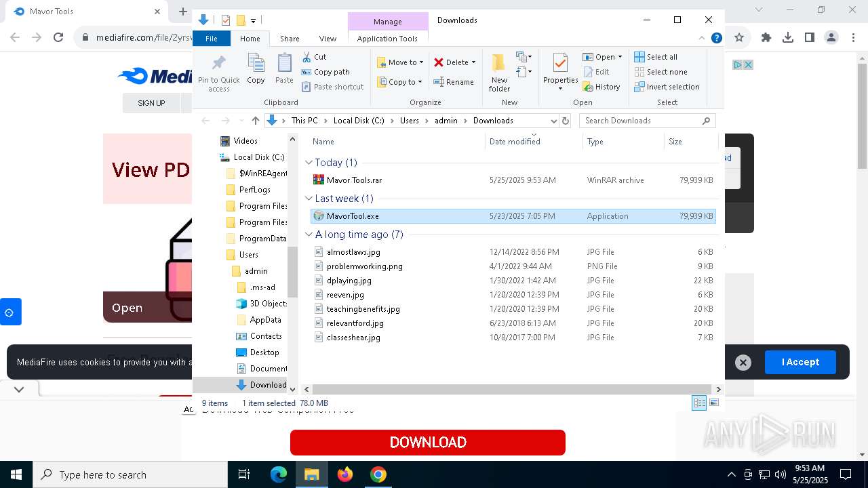Select the Home ribbon tab
Screen dimensions: 868x488
[250, 39]
